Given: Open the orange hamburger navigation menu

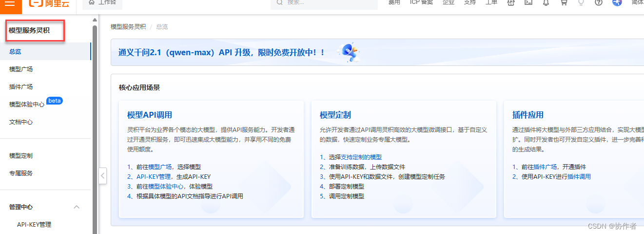Looking at the screenshot, I should coord(11,2).
